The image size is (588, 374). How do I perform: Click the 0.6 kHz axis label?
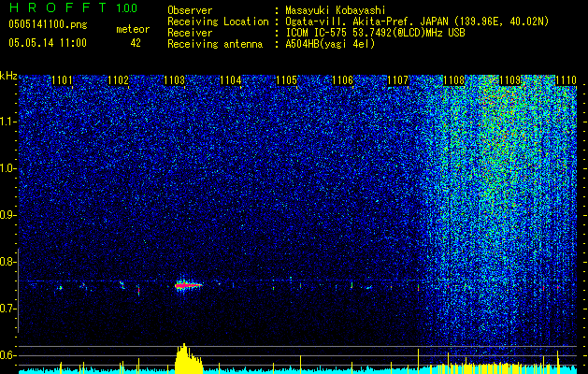[x=9, y=355]
